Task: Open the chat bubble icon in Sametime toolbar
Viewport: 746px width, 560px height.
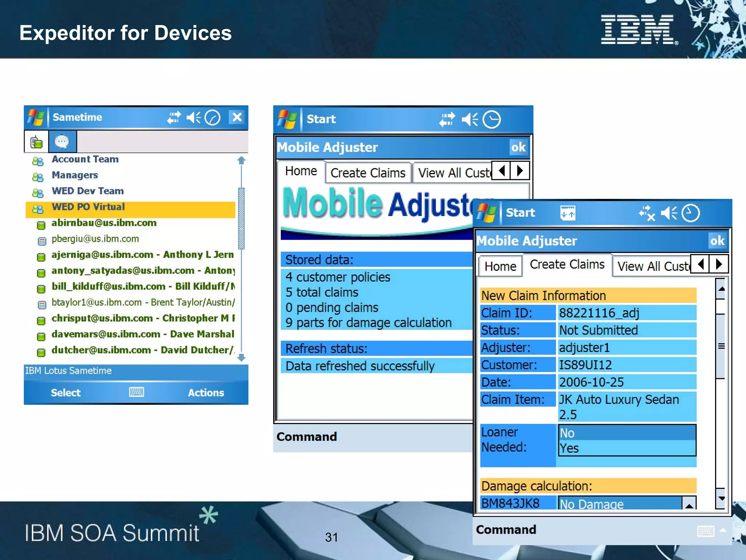Action: (x=62, y=141)
